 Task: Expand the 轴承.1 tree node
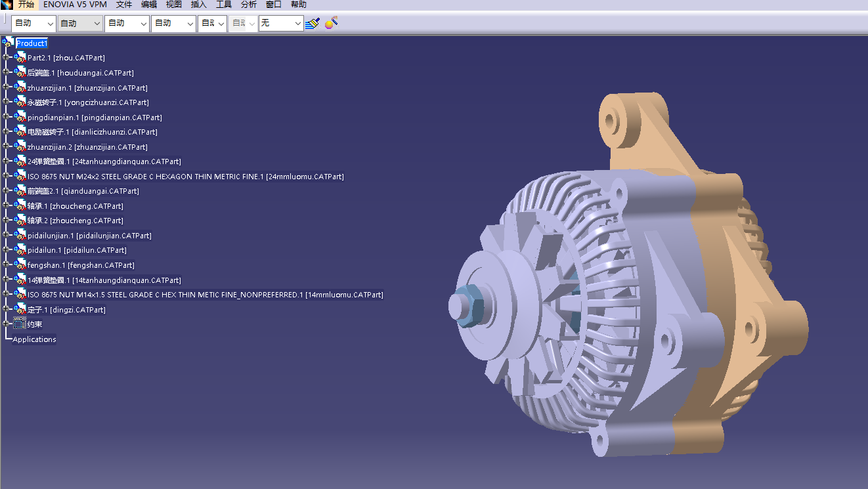click(6, 205)
